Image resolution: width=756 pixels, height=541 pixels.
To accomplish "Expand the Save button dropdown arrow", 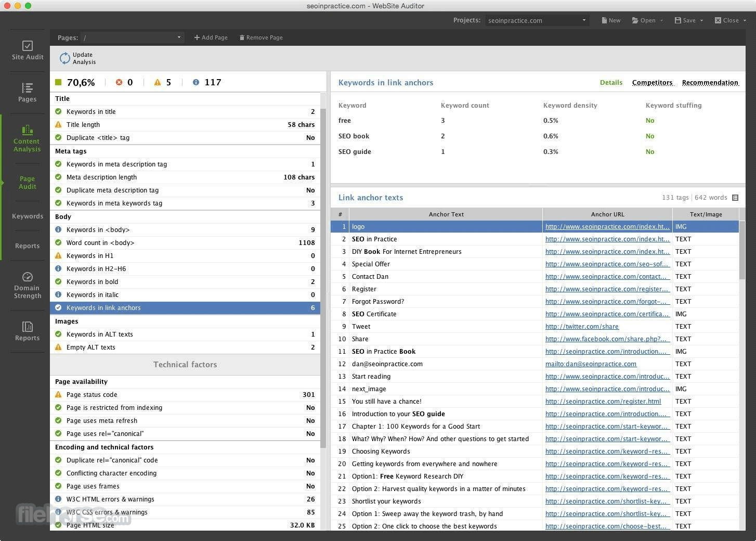I will click(x=701, y=21).
